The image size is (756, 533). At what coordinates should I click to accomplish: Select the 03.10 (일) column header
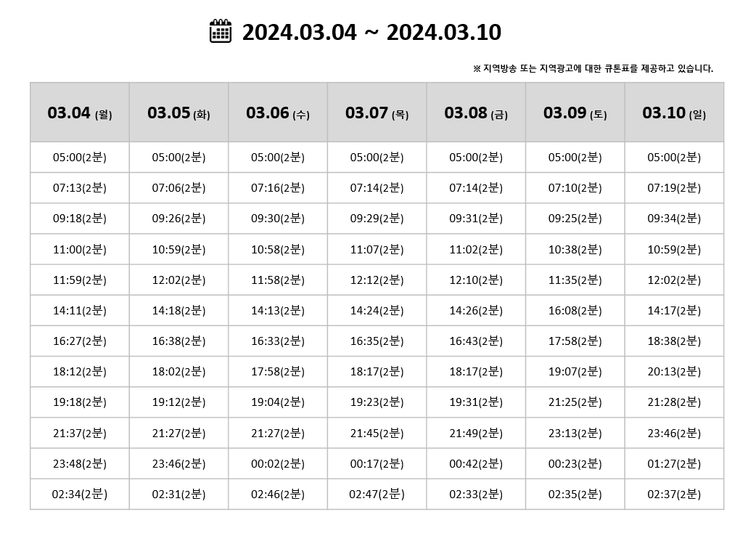(674, 113)
